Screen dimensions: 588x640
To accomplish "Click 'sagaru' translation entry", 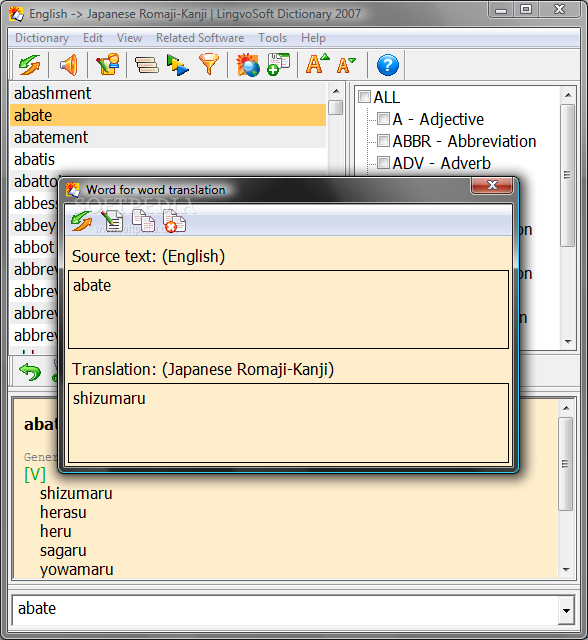I will click(63, 551).
